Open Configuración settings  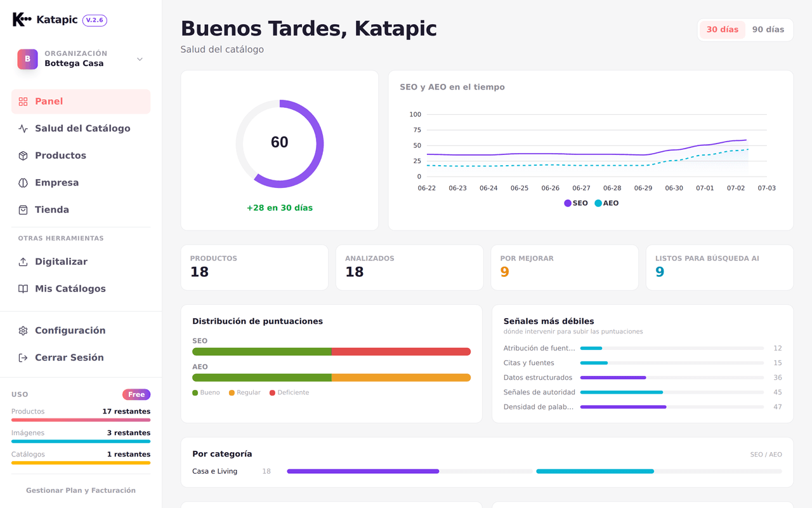81,331
